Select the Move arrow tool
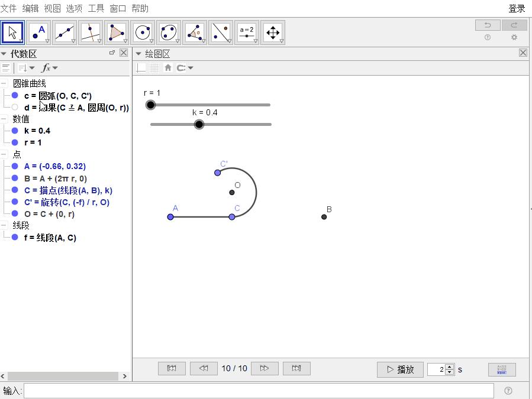The width and height of the screenshot is (532, 399). click(12, 33)
